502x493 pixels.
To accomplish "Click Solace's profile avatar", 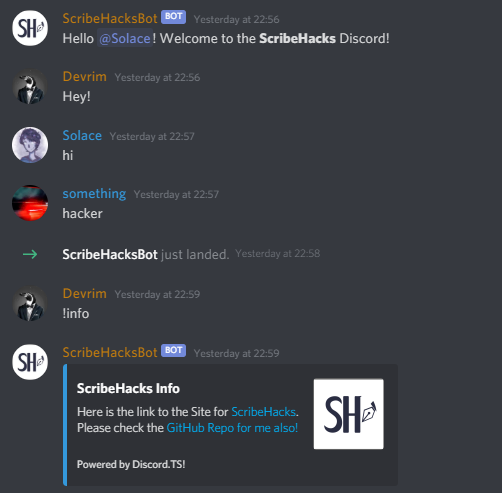I will 30,145.
